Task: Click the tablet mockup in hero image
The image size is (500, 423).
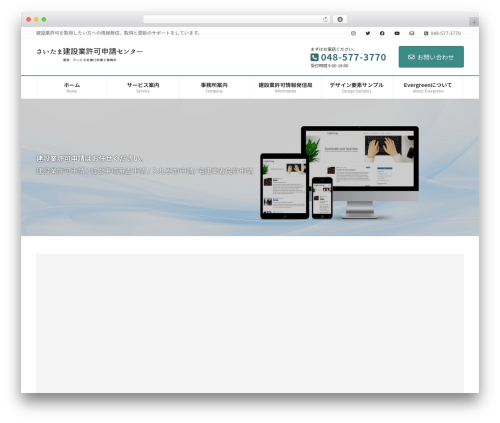Action: click(x=284, y=186)
